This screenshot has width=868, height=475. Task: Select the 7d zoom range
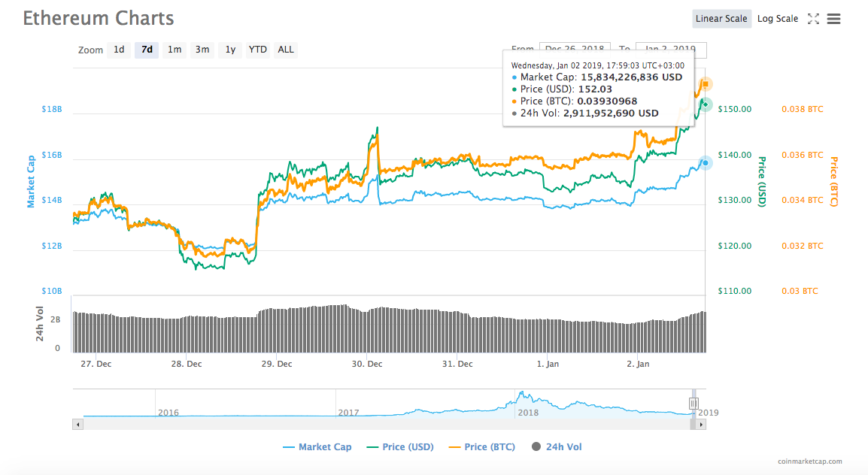pos(147,50)
